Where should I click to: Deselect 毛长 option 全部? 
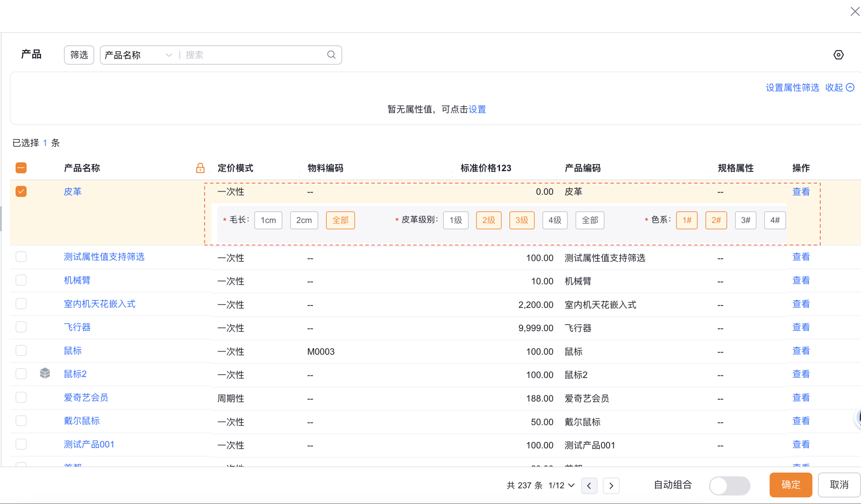point(340,220)
